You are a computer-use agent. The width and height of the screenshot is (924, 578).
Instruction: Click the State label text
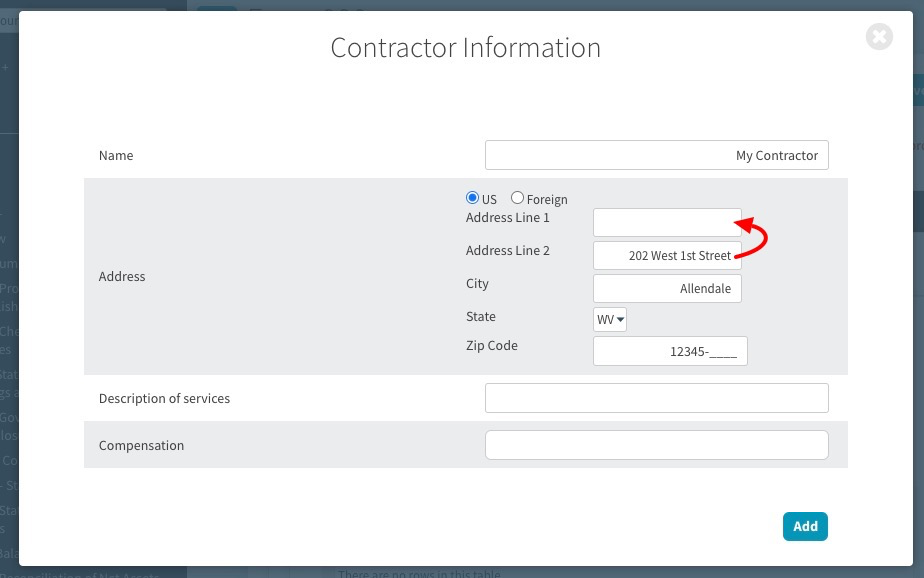[480, 317]
